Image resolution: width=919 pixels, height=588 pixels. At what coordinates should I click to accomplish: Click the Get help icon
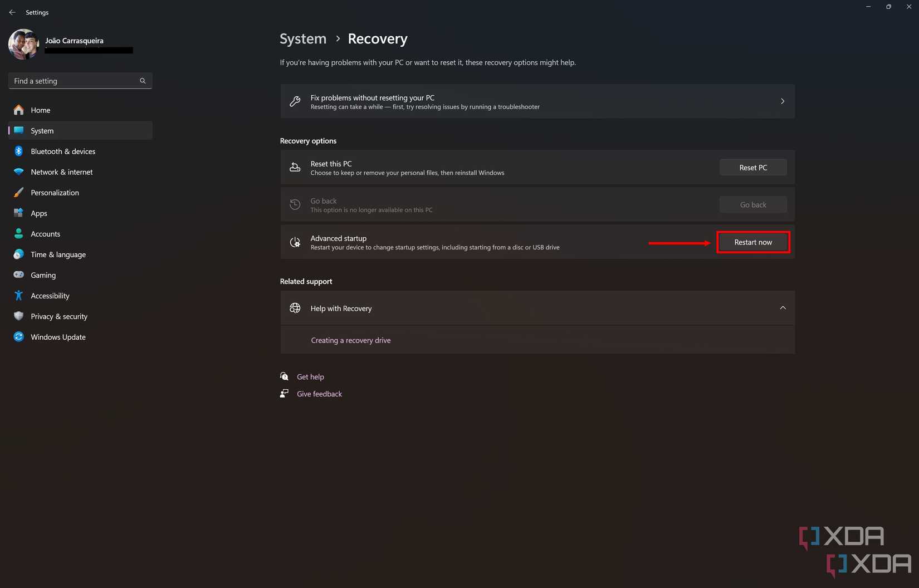pos(284,376)
